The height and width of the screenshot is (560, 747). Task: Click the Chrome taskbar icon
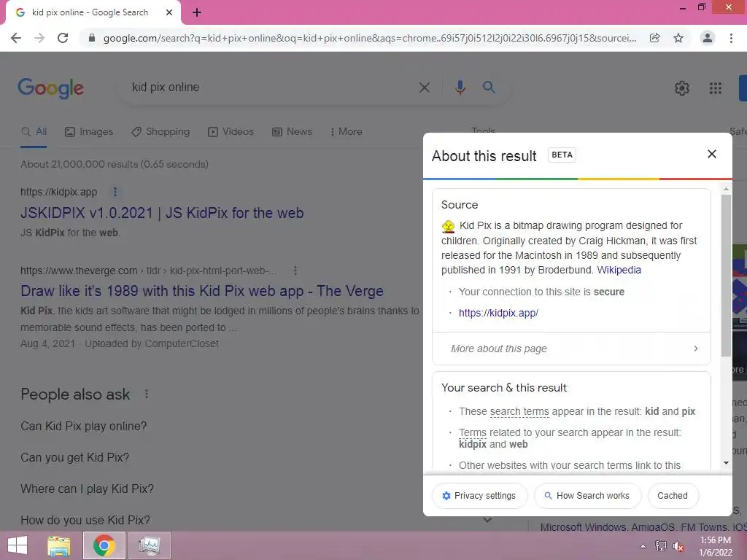pyautogui.click(x=104, y=545)
